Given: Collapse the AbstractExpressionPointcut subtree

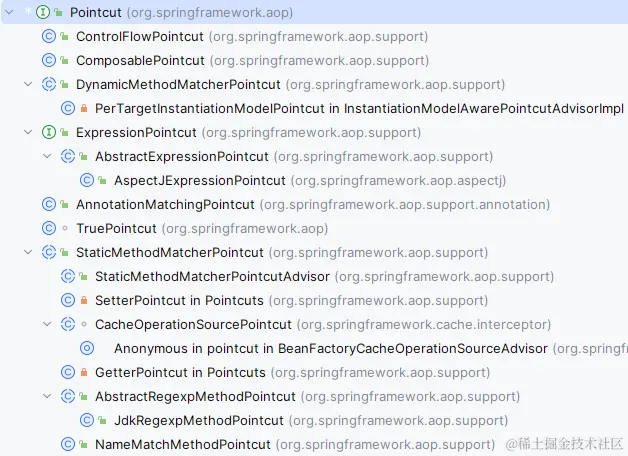Looking at the screenshot, I should (47, 156).
